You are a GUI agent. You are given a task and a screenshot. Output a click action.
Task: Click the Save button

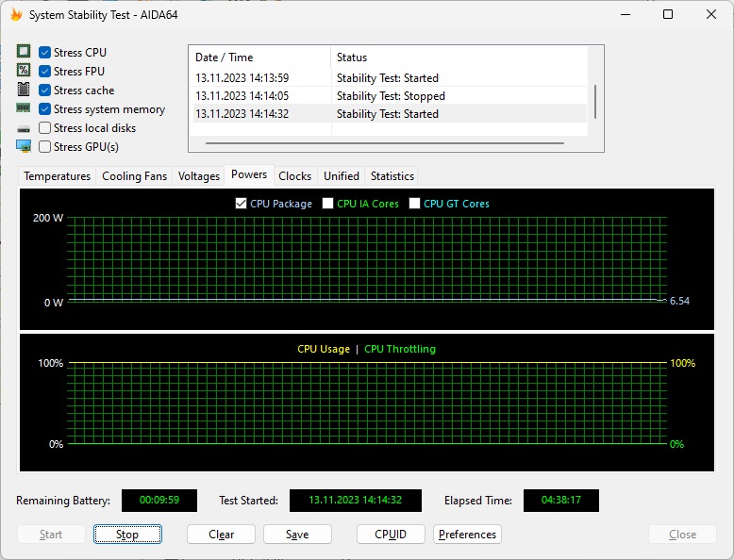[297, 535]
